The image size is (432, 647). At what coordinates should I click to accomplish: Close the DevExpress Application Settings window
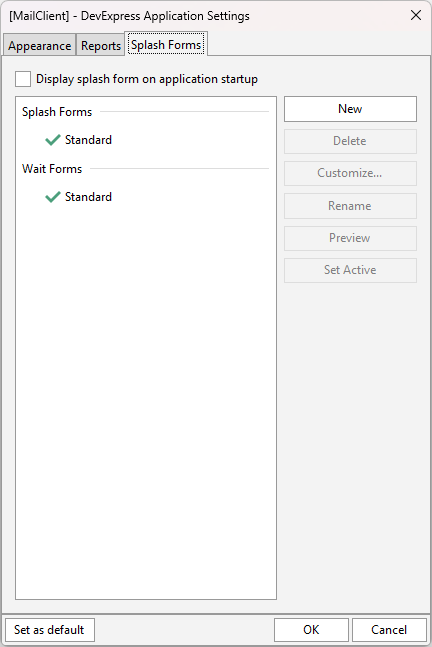[x=416, y=15]
